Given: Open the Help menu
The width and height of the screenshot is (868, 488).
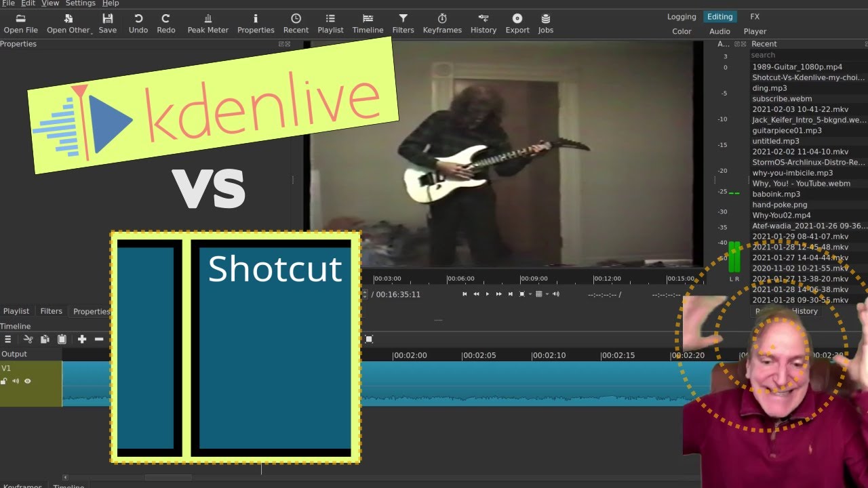Looking at the screenshot, I should [111, 3].
